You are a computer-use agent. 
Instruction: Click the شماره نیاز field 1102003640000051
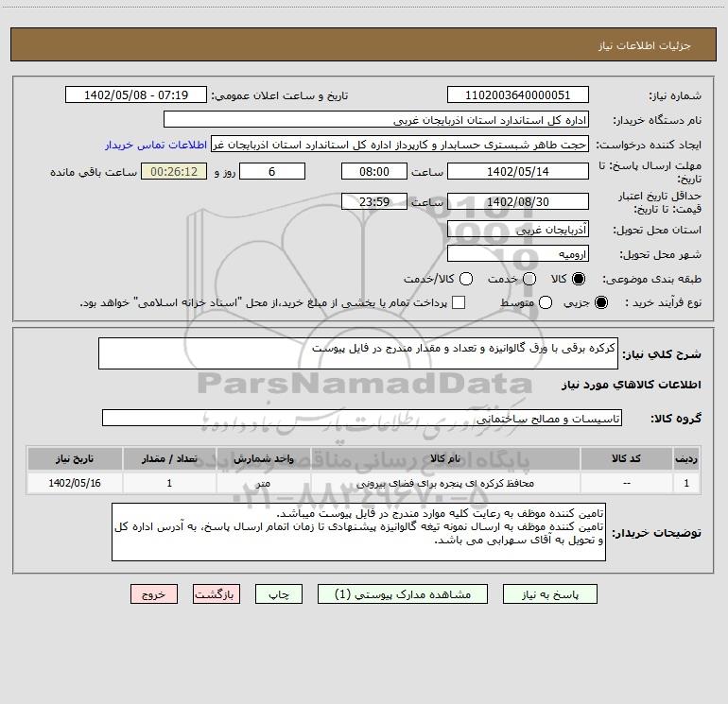tap(518, 94)
